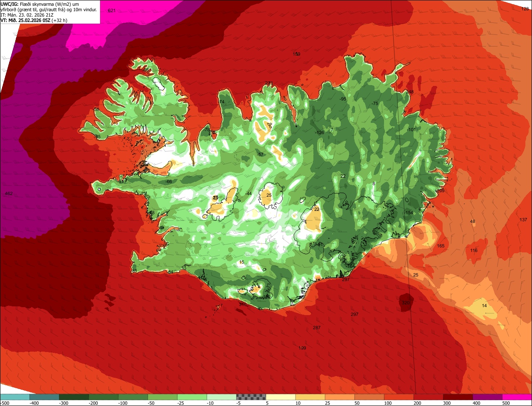
Task: Click the -200 to -100 green legend swatch
Action: click(x=103, y=397)
